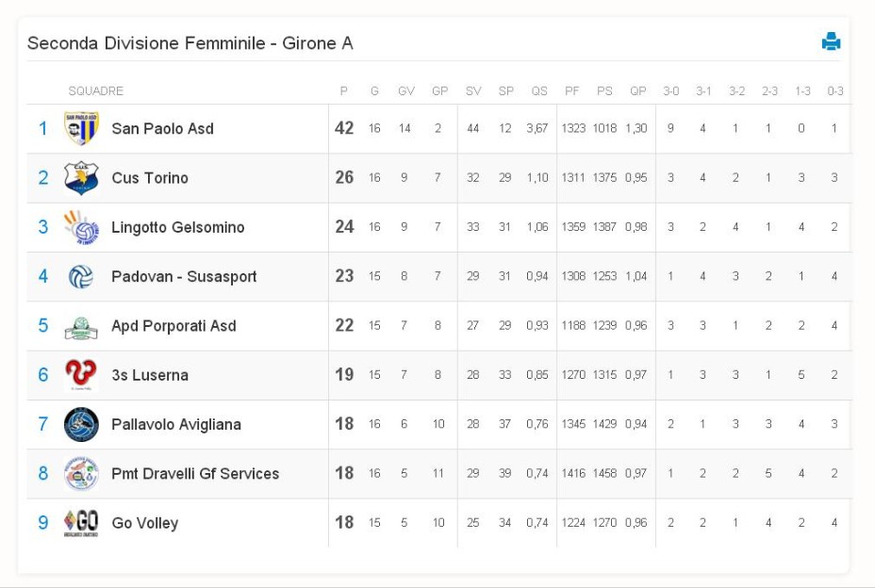Open the San Paolo Asd team link
Screen dimensions: 875x588
[162, 129]
